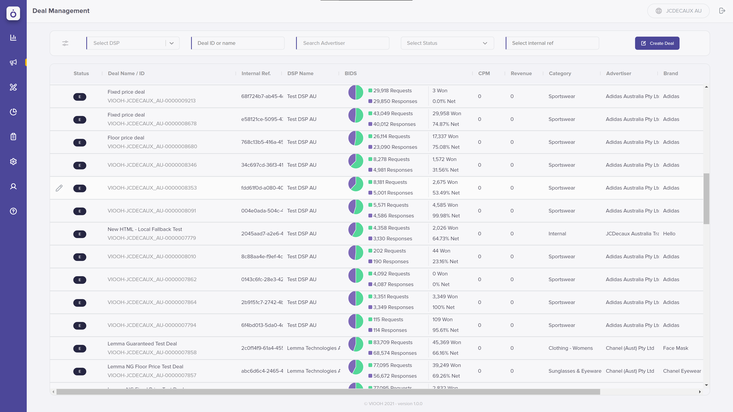Viewport: 733px width, 412px height.
Task: Click the scroll up arrow of table
Action: tap(706, 87)
